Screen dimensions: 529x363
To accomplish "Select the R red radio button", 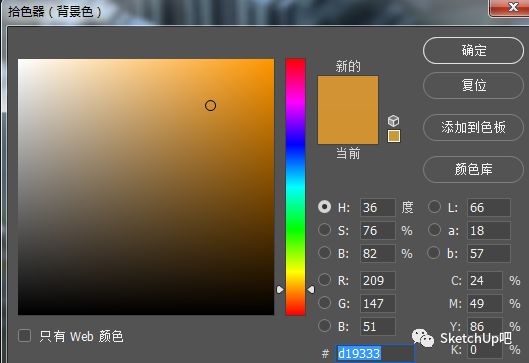I will click(x=325, y=280).
